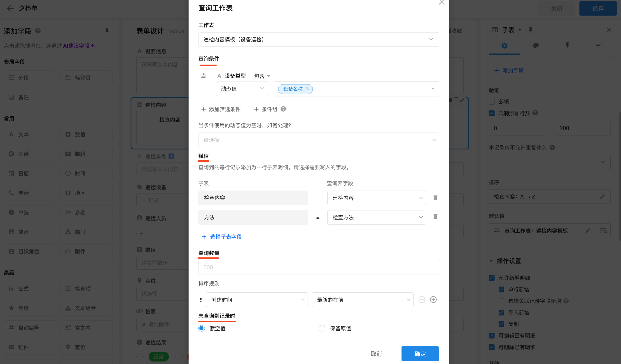Select the 赋空值 radio option
621x364 pixels.
click(x=202, y=328)
